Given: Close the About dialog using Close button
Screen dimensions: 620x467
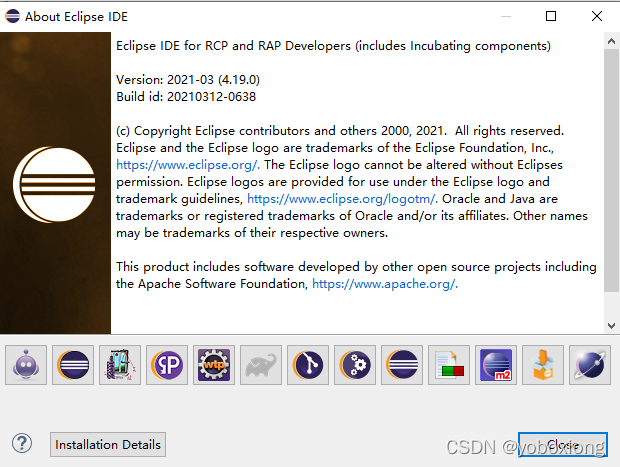Looking at the screenshot, I should [563, 444].
